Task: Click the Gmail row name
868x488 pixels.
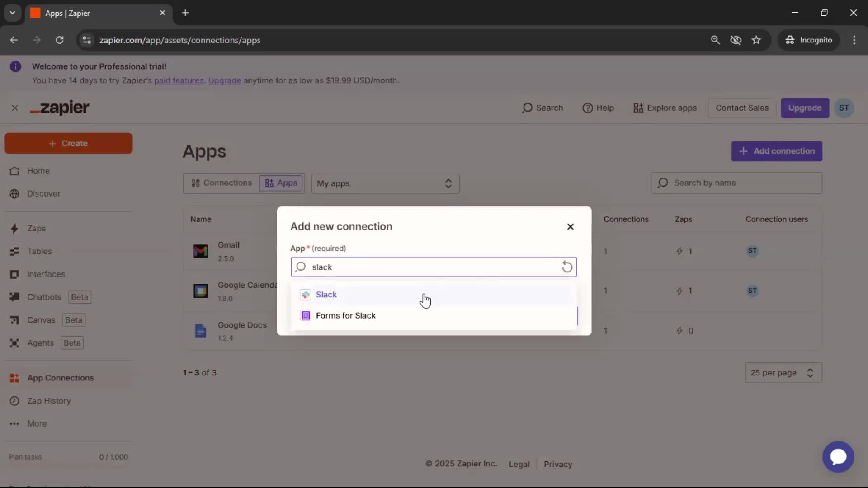Action: point(228,245)
